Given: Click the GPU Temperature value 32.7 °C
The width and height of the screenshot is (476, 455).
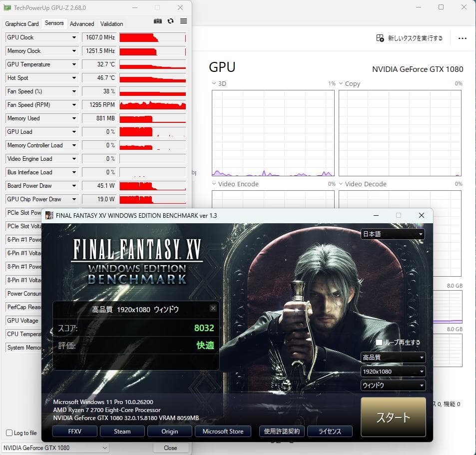Looking at the screenshot, I should (x=100, y=64).
